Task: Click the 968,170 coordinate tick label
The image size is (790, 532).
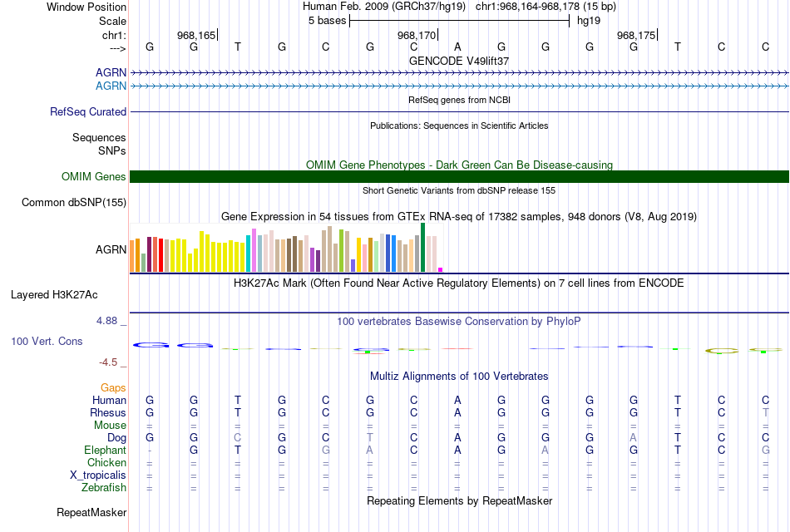Action: click(x=416, y=35)
